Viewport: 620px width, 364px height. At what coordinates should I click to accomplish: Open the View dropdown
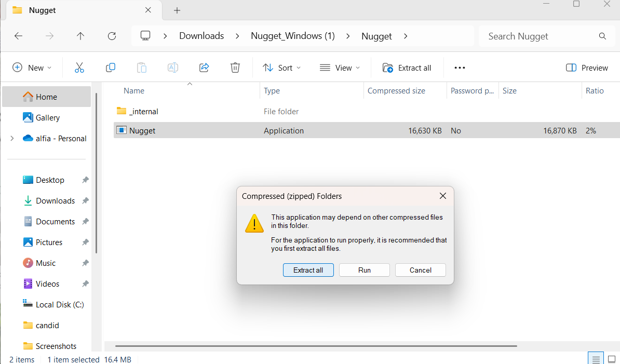click(x=340, y=68)
